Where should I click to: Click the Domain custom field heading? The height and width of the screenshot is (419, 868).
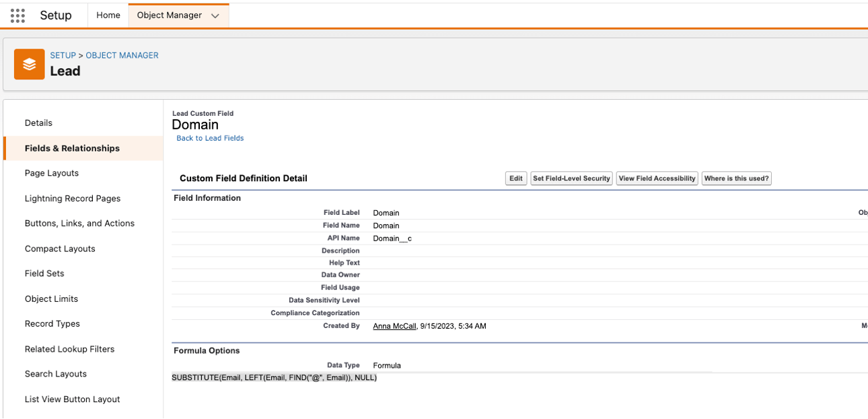tap(195, 125)
